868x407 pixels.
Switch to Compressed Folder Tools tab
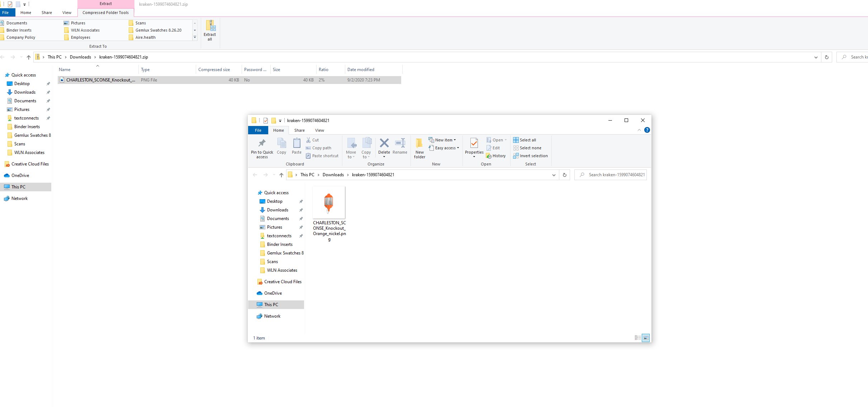pos(105,13)
